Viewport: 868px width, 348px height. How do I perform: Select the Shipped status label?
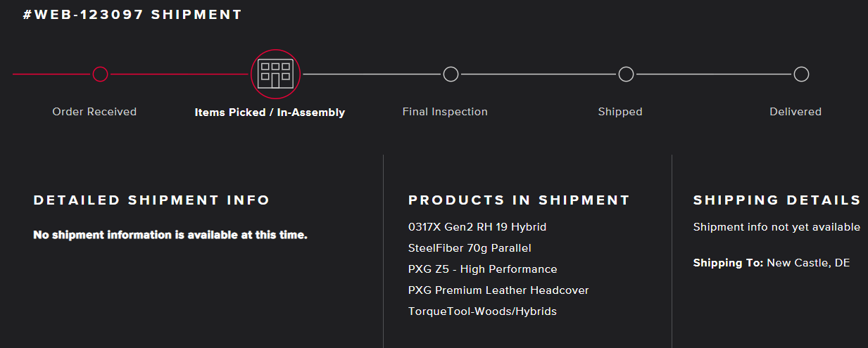tap(620, 112)
